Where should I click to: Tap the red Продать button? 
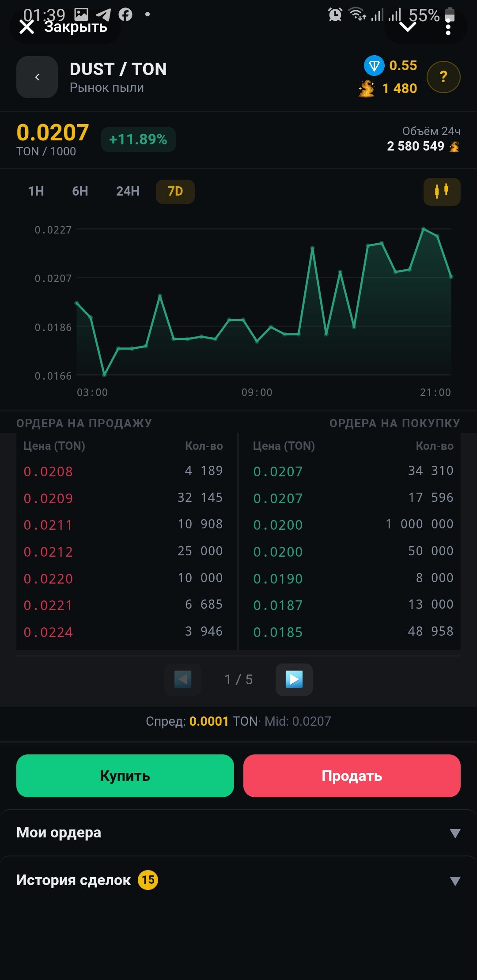(x=352, y=776)
